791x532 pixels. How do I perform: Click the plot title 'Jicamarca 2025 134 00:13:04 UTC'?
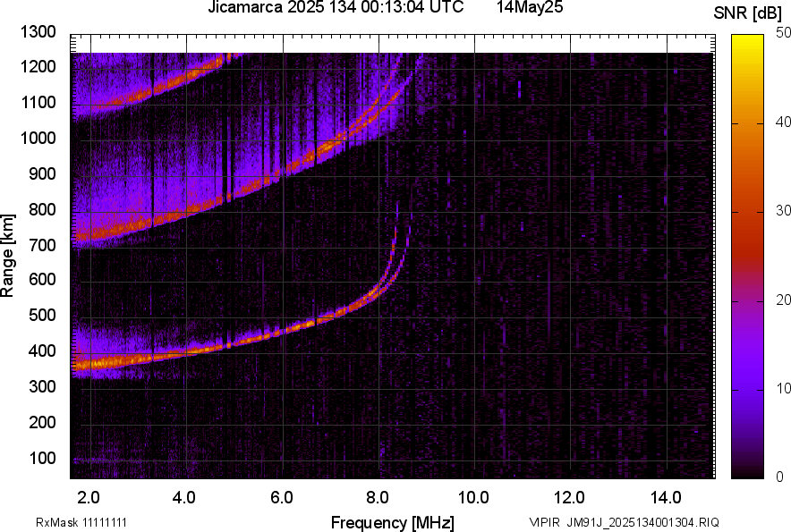336,7
